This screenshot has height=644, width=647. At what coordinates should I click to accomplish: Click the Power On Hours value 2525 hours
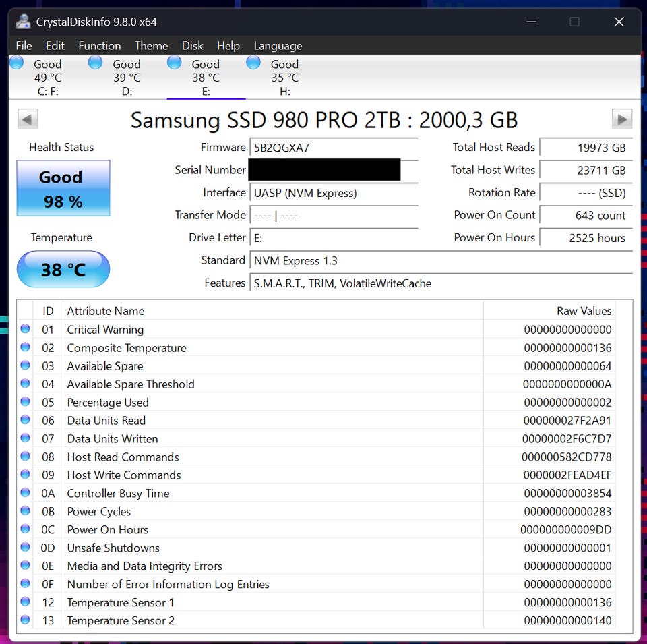tap(586, 238)
